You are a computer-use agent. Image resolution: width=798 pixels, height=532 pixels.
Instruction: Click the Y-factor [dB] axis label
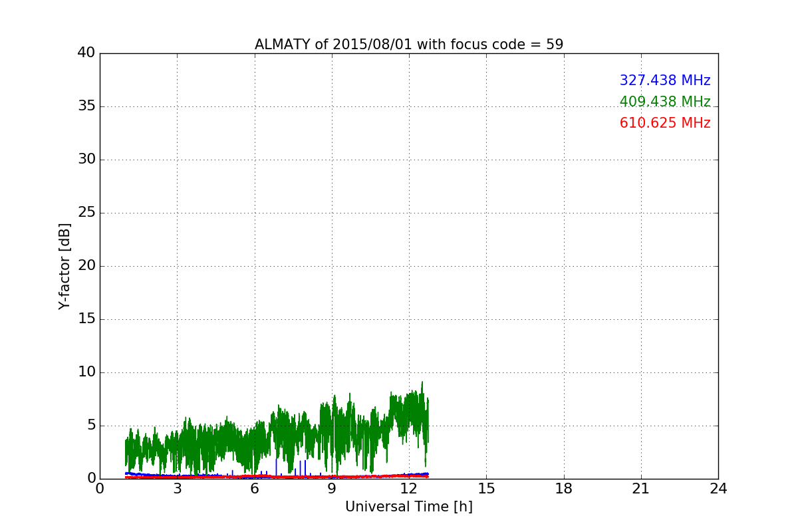[x=65, y=266]
